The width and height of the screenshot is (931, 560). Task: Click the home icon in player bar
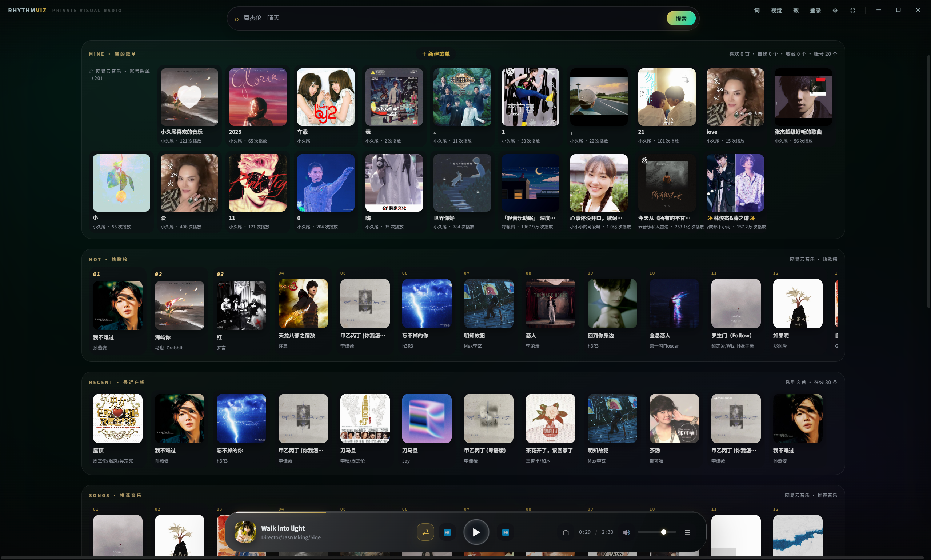click(x=565, y=532)
